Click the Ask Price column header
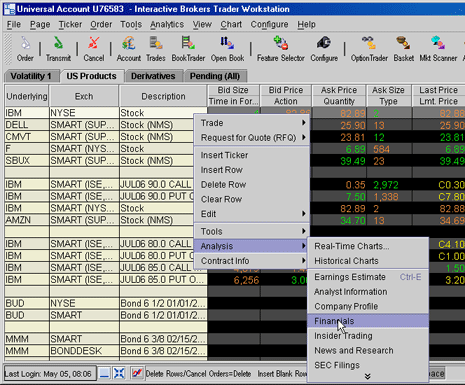The image size is (465, 385). pos(339,90)
